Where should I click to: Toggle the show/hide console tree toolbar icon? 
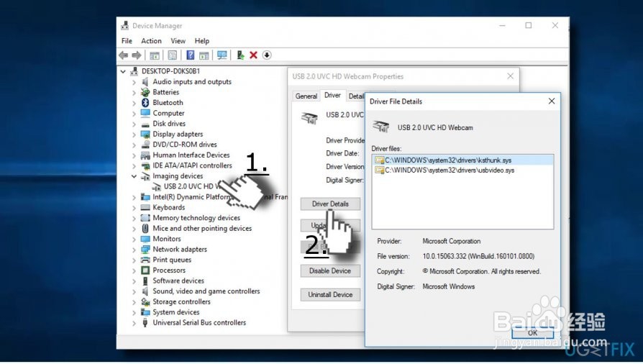pyautogui.click(x=155, y=55)
